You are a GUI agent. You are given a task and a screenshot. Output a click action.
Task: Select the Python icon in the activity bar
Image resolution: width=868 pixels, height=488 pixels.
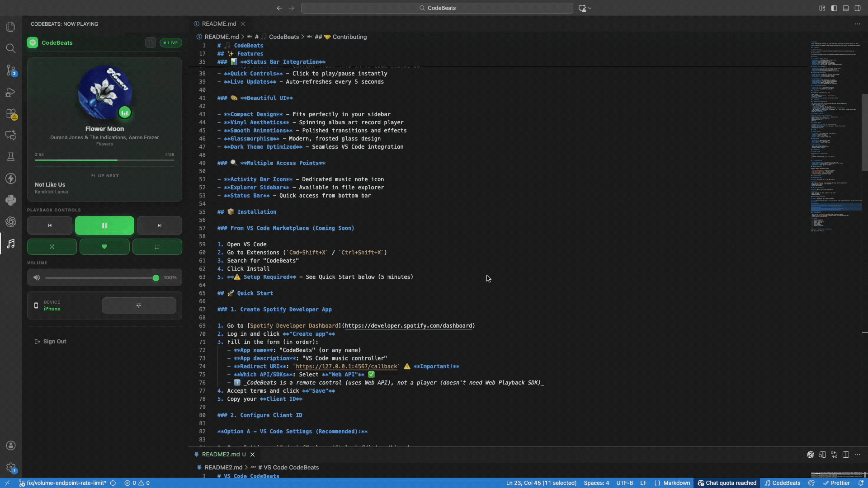(11, 200)
